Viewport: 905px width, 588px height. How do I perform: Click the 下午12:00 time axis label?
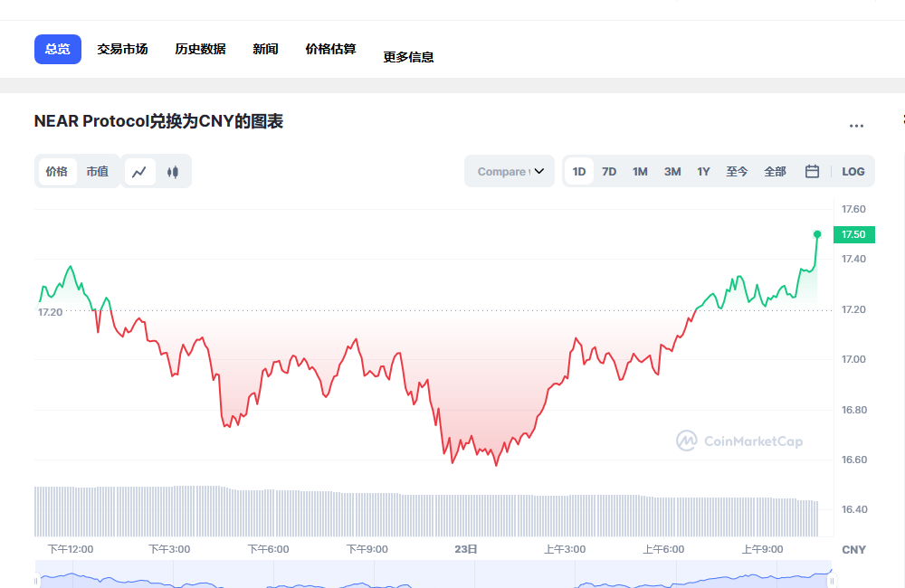[70, 549]
